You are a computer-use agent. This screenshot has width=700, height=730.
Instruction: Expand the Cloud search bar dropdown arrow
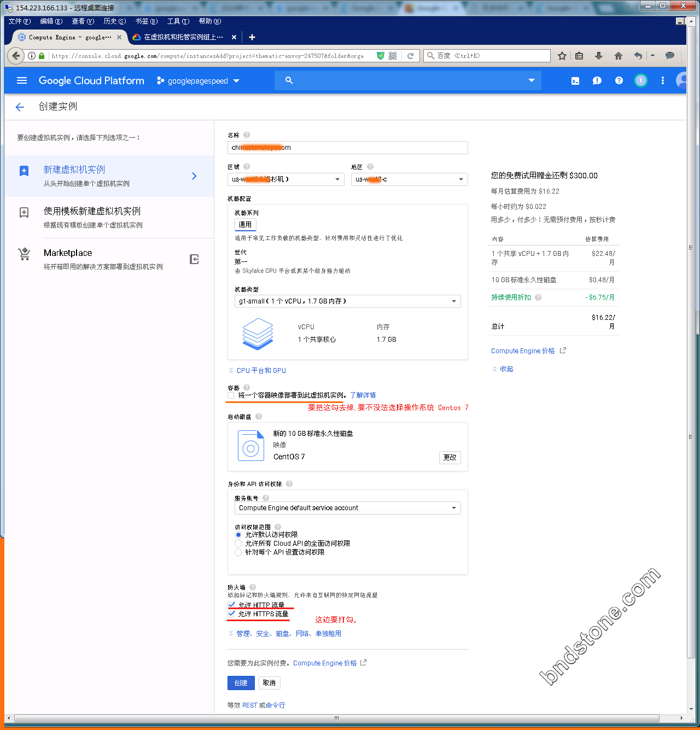pos(531,80)
